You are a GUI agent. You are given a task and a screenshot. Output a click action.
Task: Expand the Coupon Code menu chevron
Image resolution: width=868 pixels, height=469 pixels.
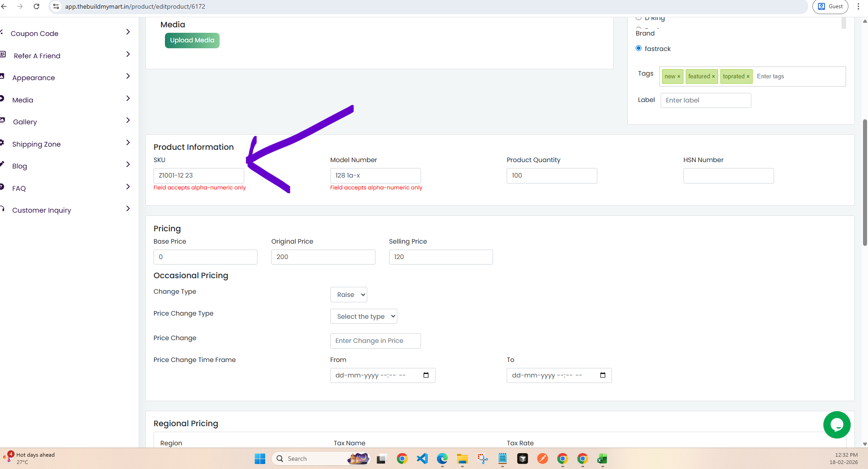pyautogui.click(x=128, y=32)
